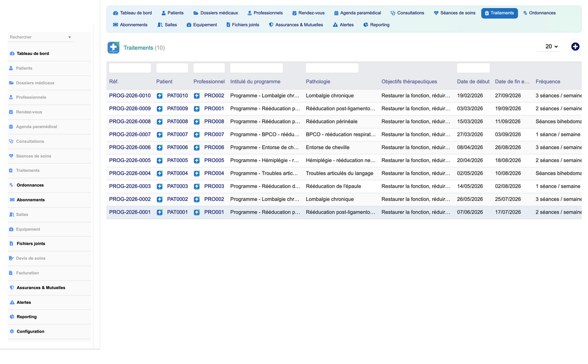Open the Patients tab in top menu

click(172, 13)
